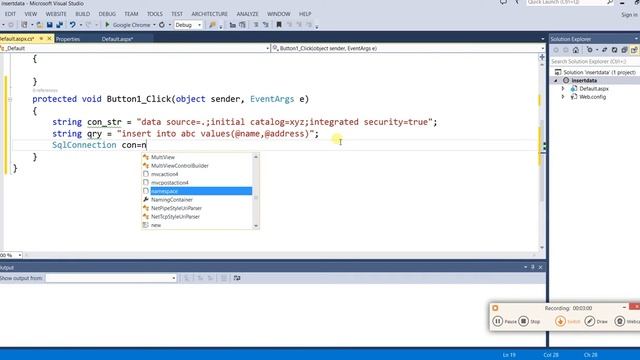Click the green Start debugging play icon
The image size is (640, 360).
107,25
